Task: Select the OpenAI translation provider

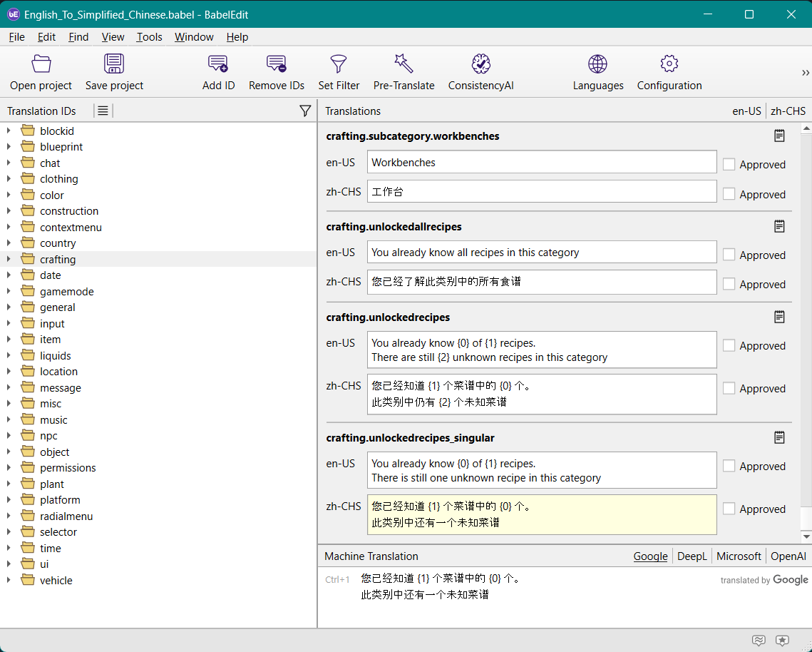Action: point(788,556)
